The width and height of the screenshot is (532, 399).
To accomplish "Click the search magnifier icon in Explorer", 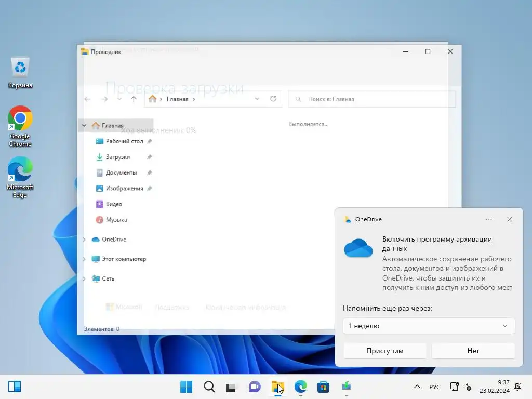I will pyautogui.click(x=298, y=99).
